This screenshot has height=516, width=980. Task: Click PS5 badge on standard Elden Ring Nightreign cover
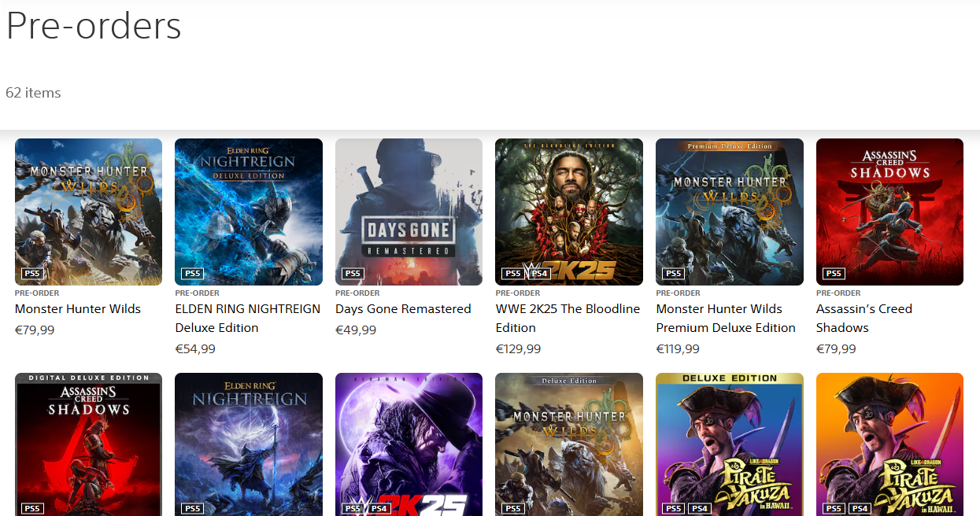pos(192,509)
